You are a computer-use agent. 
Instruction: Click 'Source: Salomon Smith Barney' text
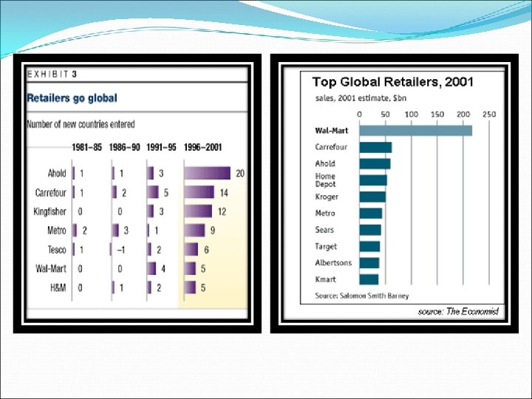(361, 296)
